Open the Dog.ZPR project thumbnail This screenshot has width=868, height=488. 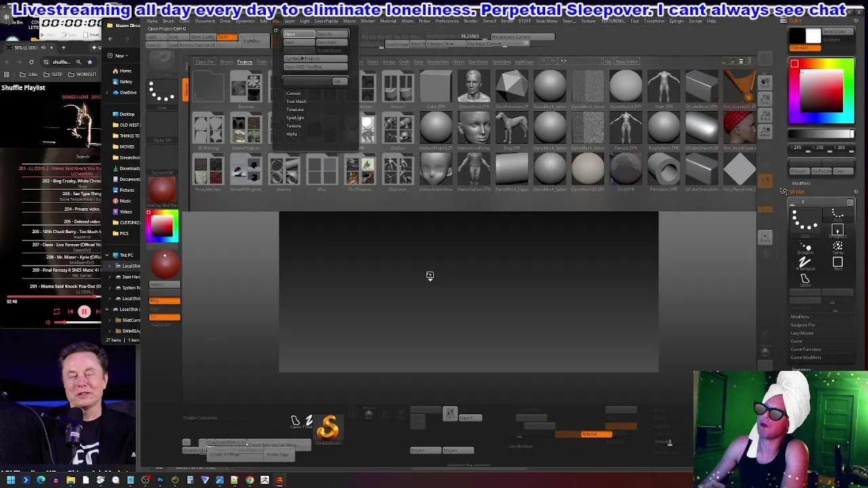[x=511, y=129]
